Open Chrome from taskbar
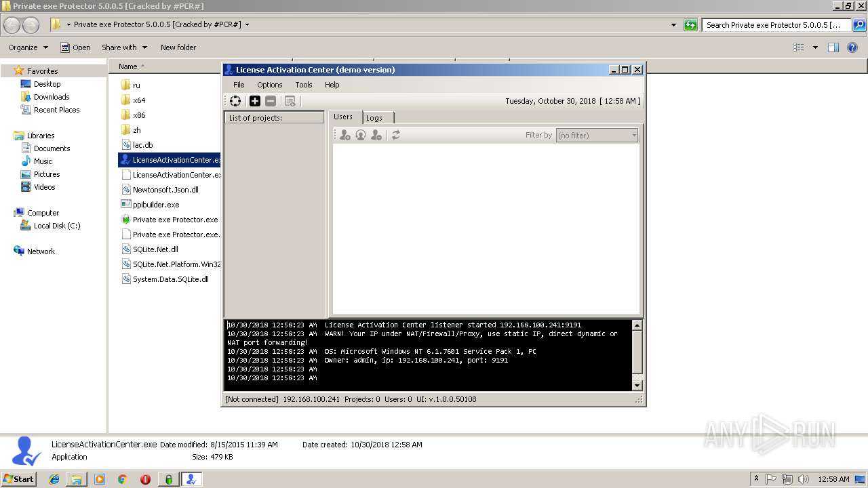 [x=122, y=479]
